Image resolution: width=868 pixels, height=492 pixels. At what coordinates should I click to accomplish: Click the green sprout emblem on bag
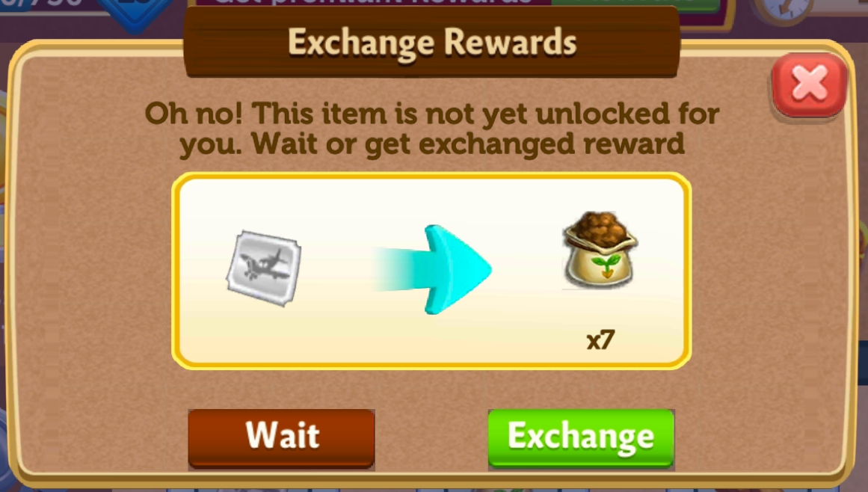[x=606, y=265]
